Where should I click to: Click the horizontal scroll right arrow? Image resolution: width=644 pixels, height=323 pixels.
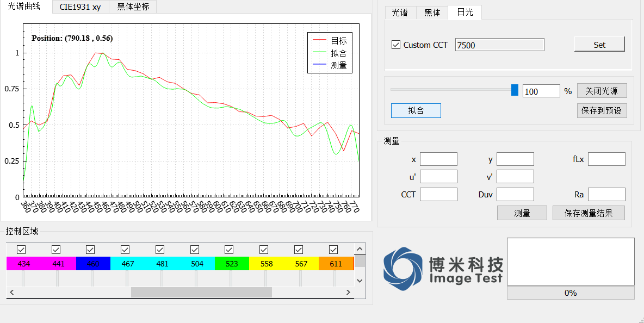click(x=348, y=292)
